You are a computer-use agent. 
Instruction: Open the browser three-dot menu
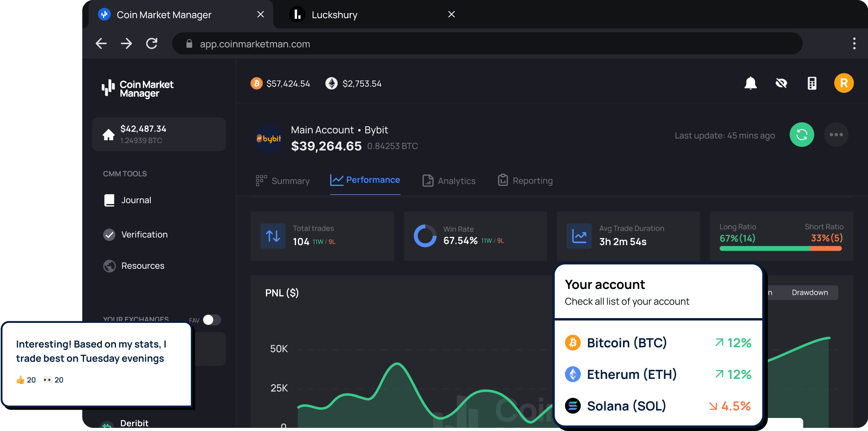point(854,43)
